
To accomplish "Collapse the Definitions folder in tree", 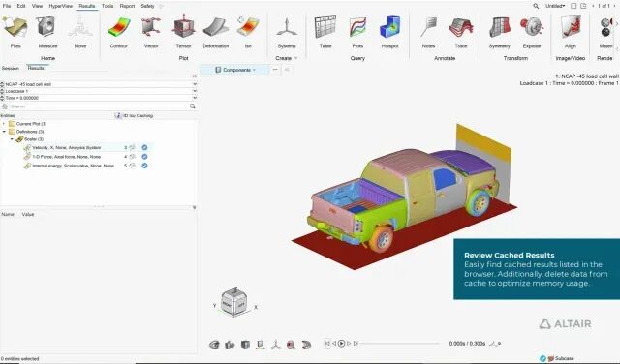I will [4, 132].
